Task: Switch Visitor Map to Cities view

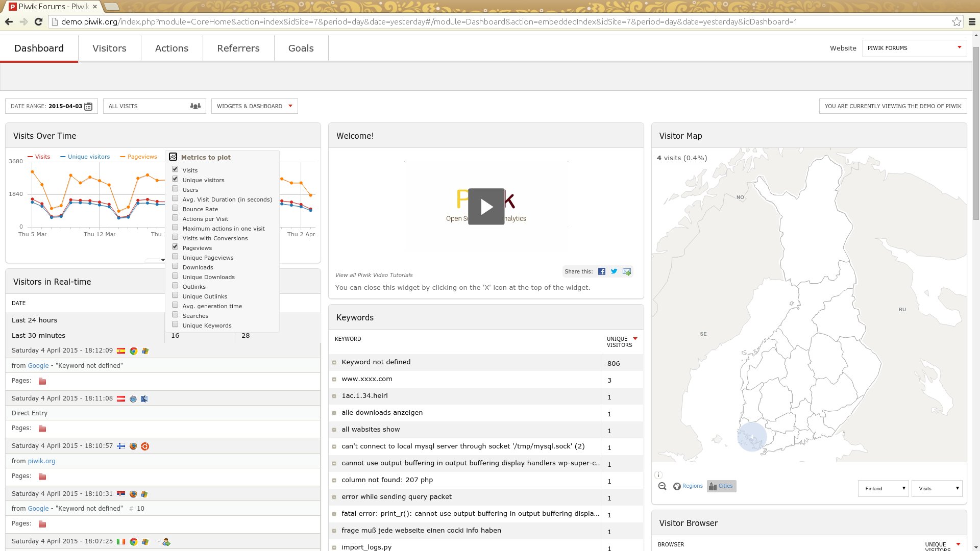Action: 721,486
